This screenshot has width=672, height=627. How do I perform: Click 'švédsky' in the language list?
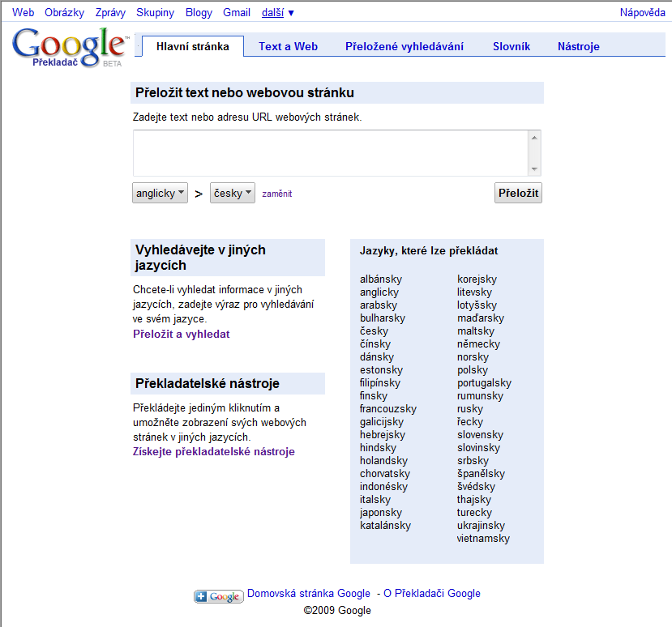click(476, 486)
